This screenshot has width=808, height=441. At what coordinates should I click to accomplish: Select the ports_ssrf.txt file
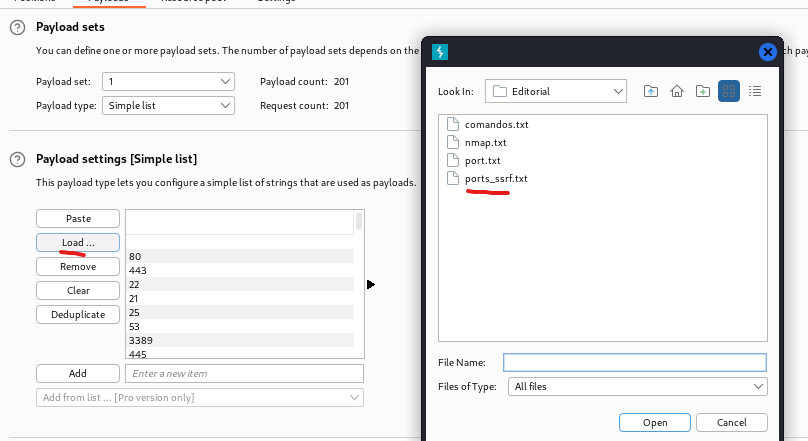tap(496, 178)
